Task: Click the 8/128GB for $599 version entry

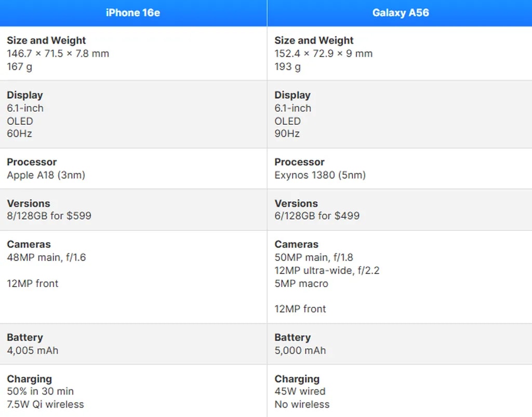Action: 49,216
